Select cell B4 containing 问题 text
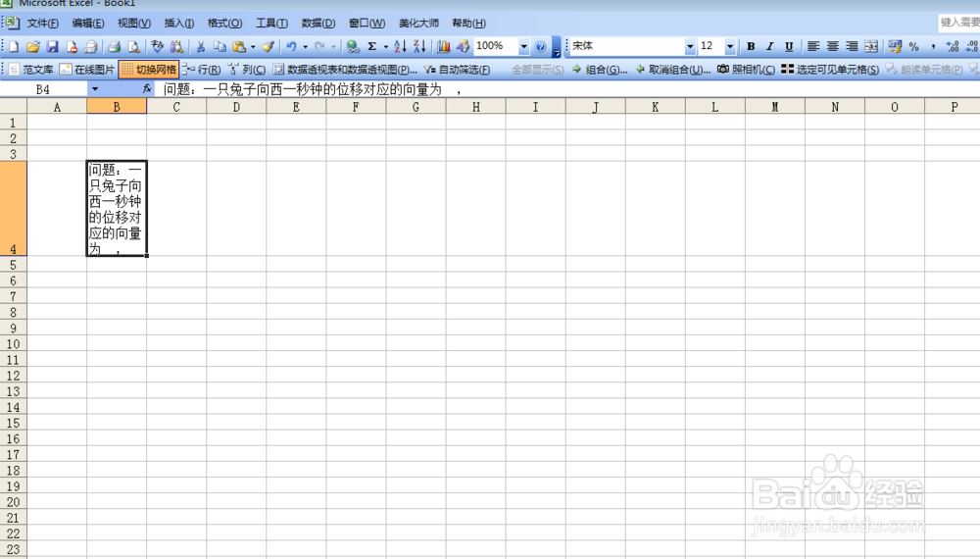 pos(117,208)
